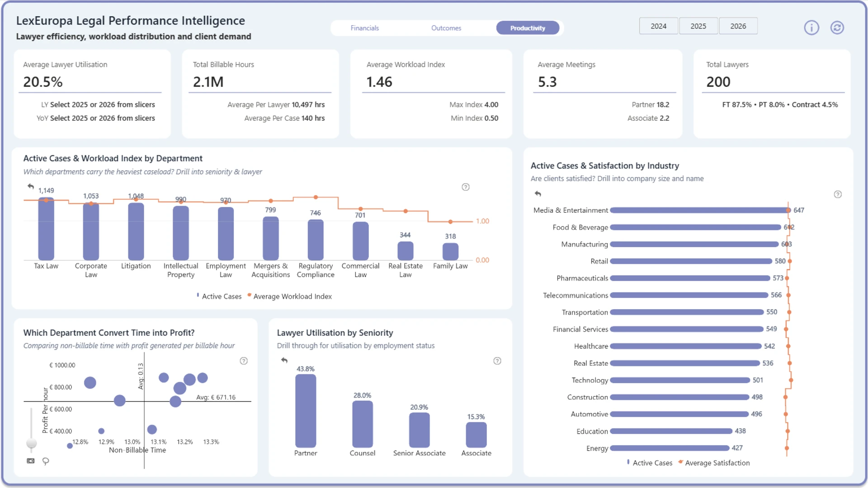Select the Employment Law bar
The width and height of the screenshot is (868, 488).
coord(226,234)
